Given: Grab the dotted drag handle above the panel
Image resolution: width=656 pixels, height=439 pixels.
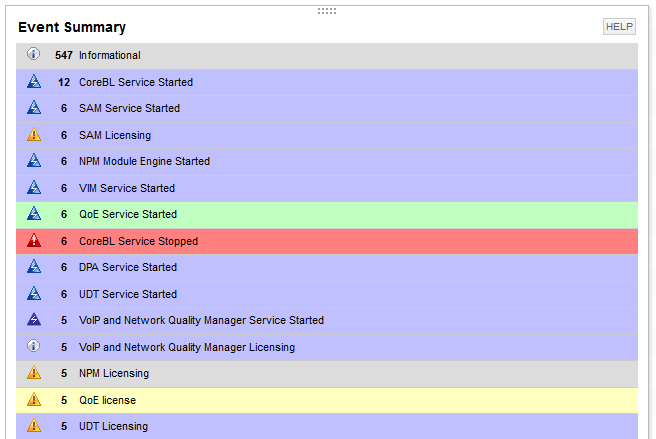Looking at the screenshot, I should pos(327,11).
